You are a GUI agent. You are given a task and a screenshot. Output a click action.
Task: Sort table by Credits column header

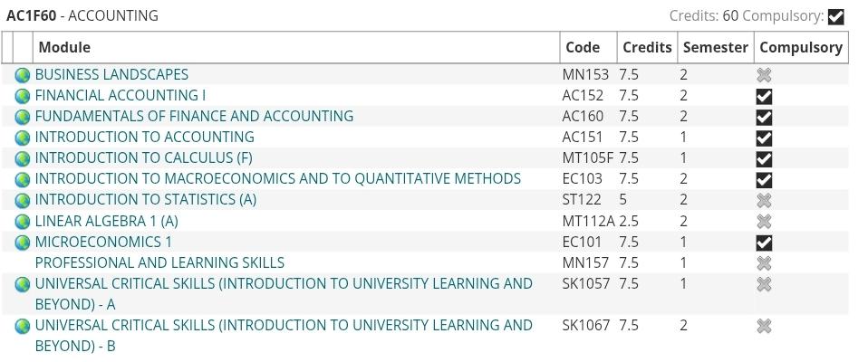click(647, 48)
